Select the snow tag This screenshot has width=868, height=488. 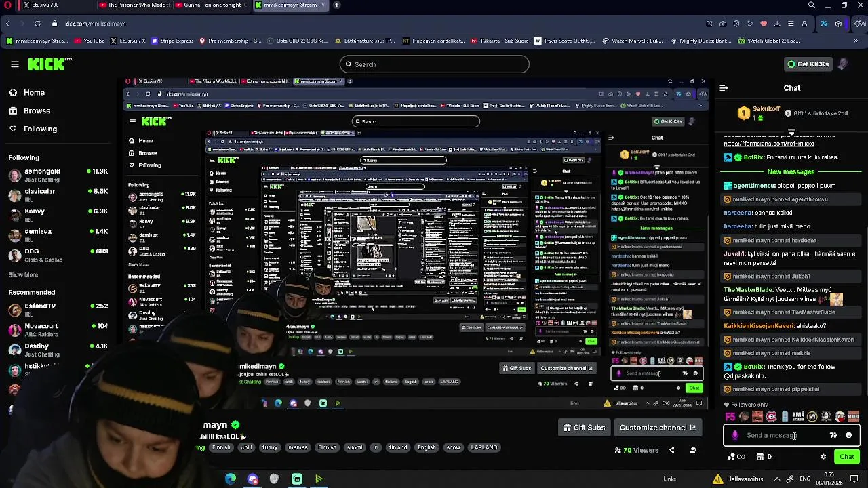coord(454,447)
